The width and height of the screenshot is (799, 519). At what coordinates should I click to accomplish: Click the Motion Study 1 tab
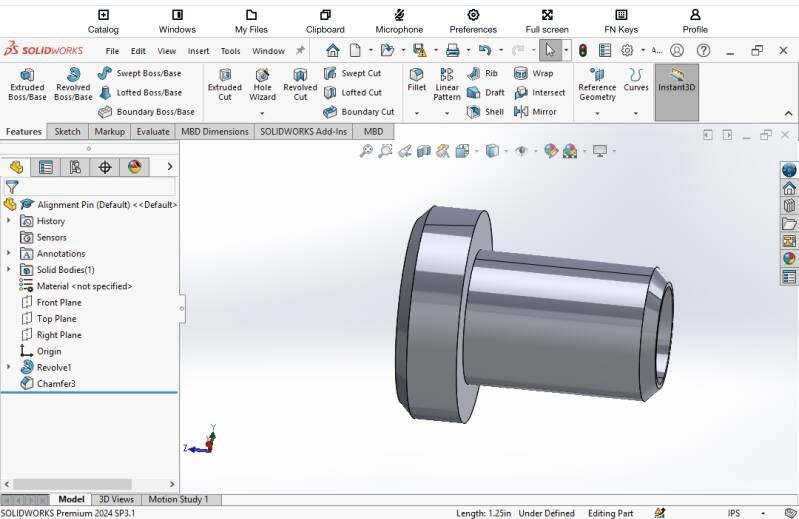pyautogui.click(x=178, y=500)
